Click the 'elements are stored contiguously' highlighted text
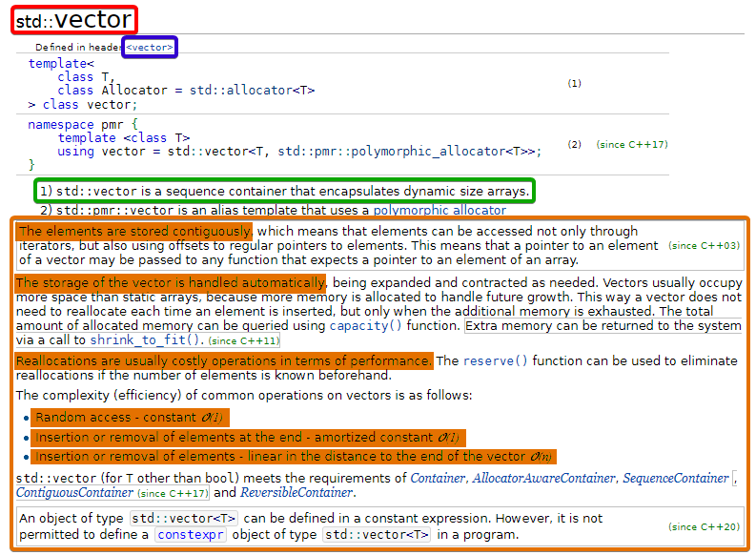The height and width of the screenshot is (555, 756). (134, 232)
